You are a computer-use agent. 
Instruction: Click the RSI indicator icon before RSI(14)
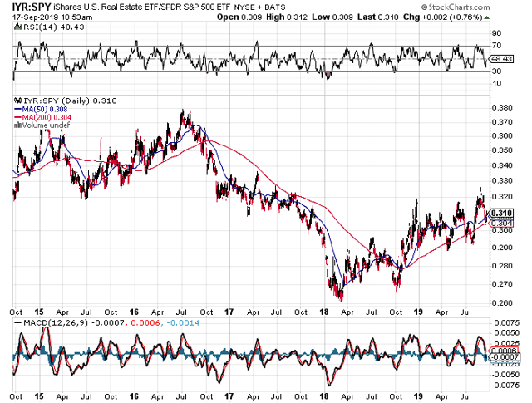(x=18, y=27)
